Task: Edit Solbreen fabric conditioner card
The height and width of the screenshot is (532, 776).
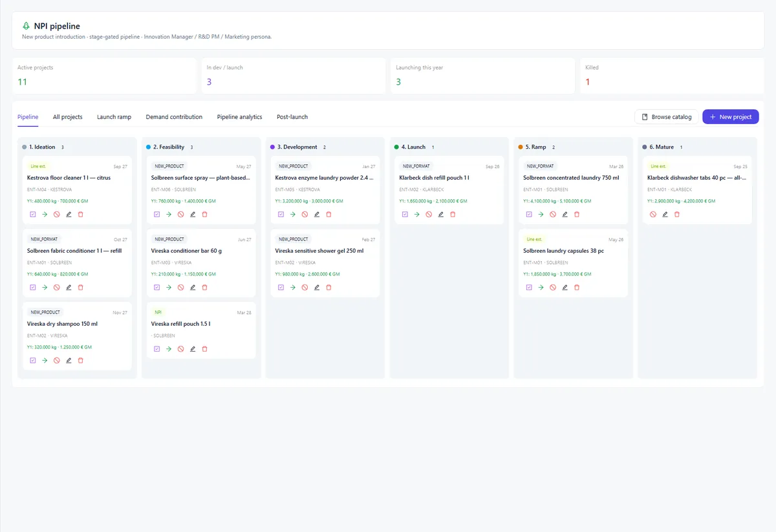Action: point(69,287)
